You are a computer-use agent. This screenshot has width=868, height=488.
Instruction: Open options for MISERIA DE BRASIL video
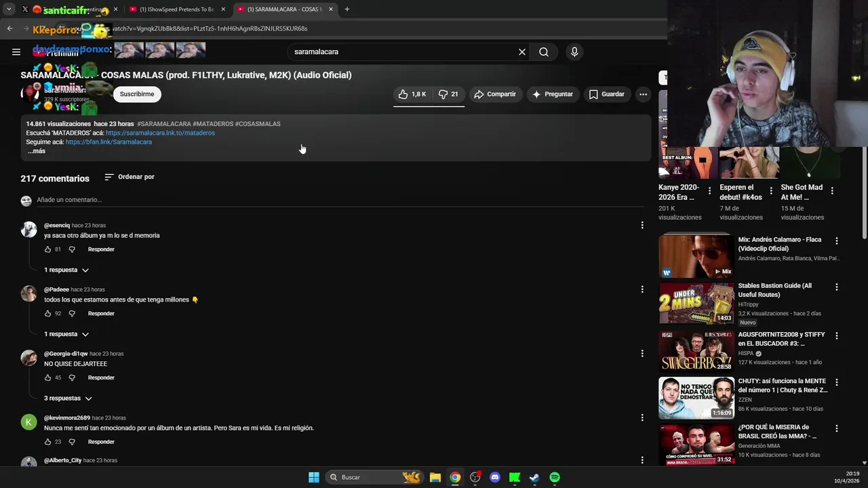coord(836,428)
